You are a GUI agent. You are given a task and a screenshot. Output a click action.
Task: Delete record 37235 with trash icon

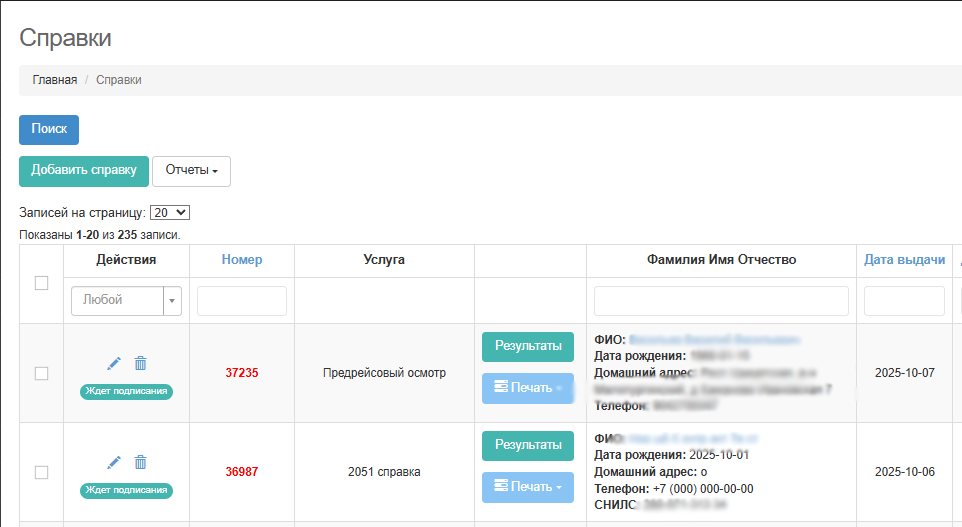point(140,363)
